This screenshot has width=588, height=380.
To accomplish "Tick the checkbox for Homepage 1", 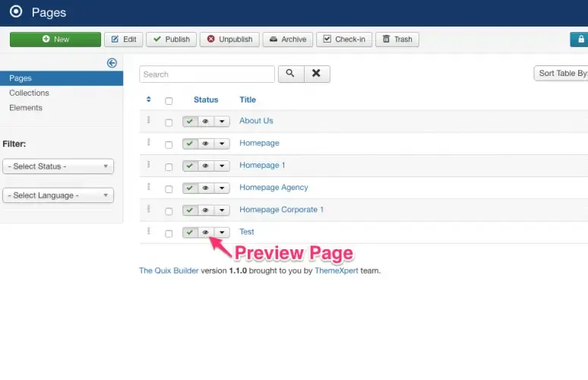I will click(169, 167).
